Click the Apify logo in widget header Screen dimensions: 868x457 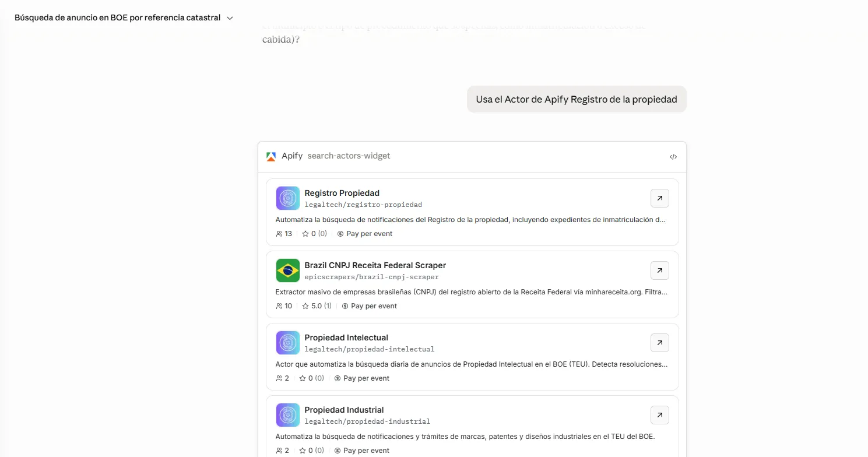pos(271,156)
